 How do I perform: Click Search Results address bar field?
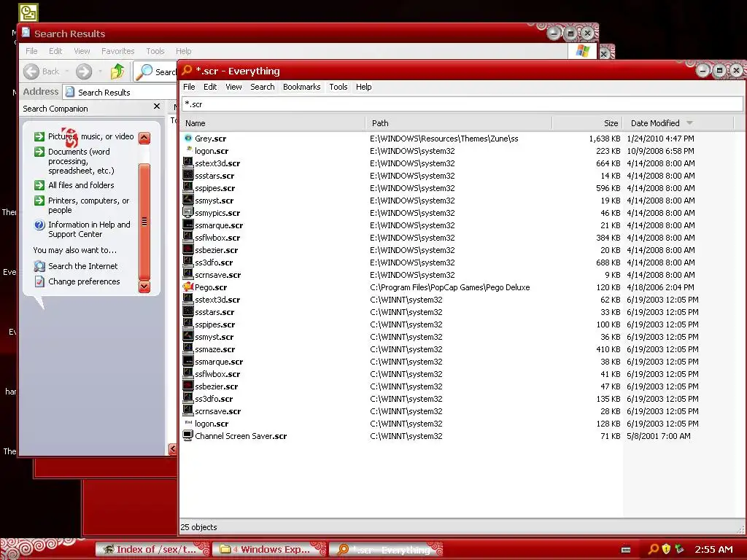[x=119, y=92]
